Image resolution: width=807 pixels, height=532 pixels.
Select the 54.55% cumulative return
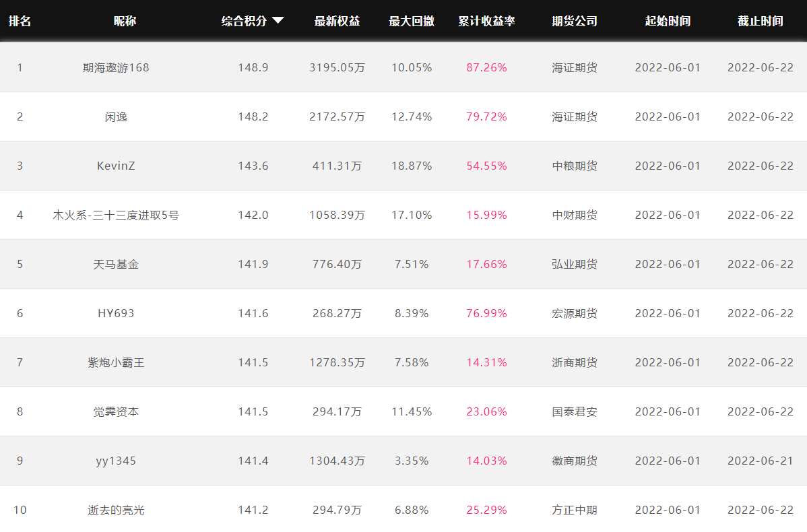tap(487, 166)
